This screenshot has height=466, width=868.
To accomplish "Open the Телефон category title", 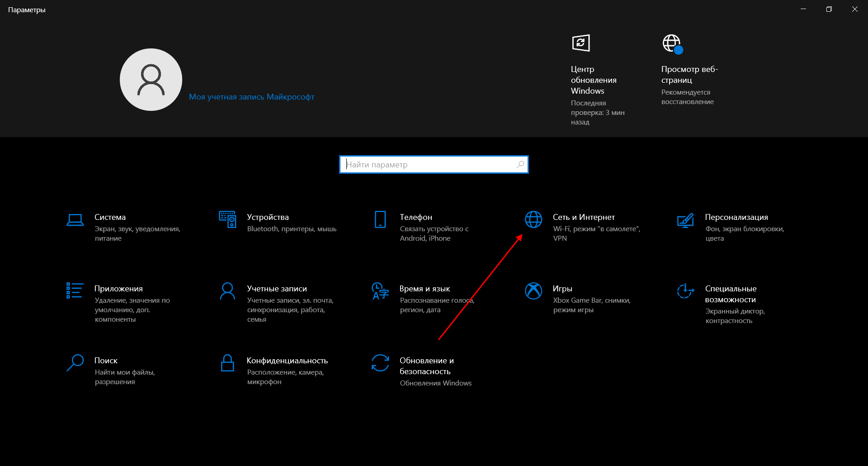I will coord(416,217).
